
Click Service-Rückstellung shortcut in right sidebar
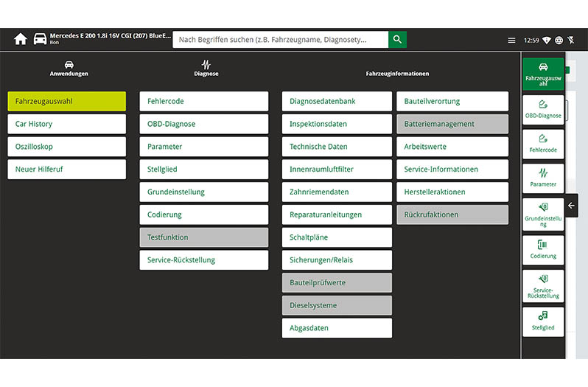[543, 286]
